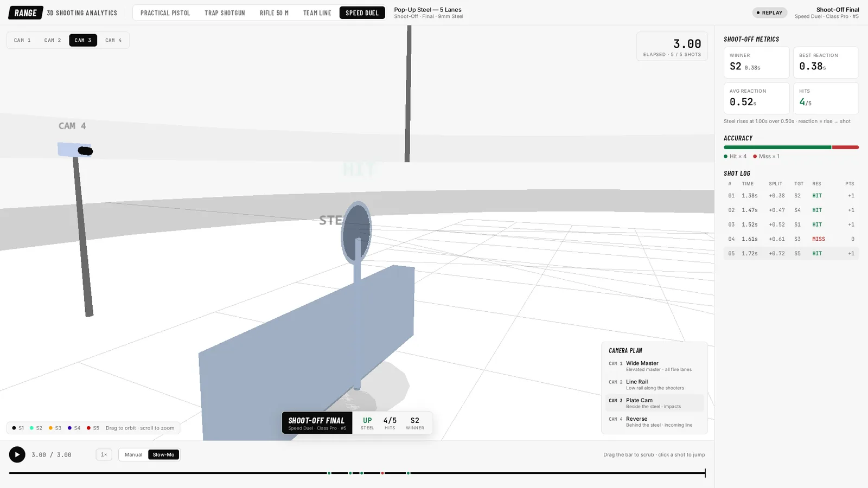Change the 1× playback speed
The image size is (868, 488).
click(x=104, y=454)
